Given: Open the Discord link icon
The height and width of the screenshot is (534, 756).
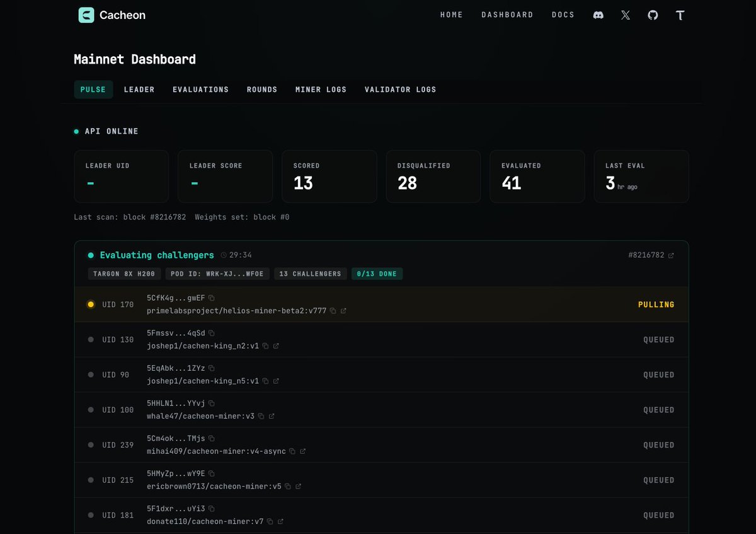Looking at the screenshot, I should point(598,15).
